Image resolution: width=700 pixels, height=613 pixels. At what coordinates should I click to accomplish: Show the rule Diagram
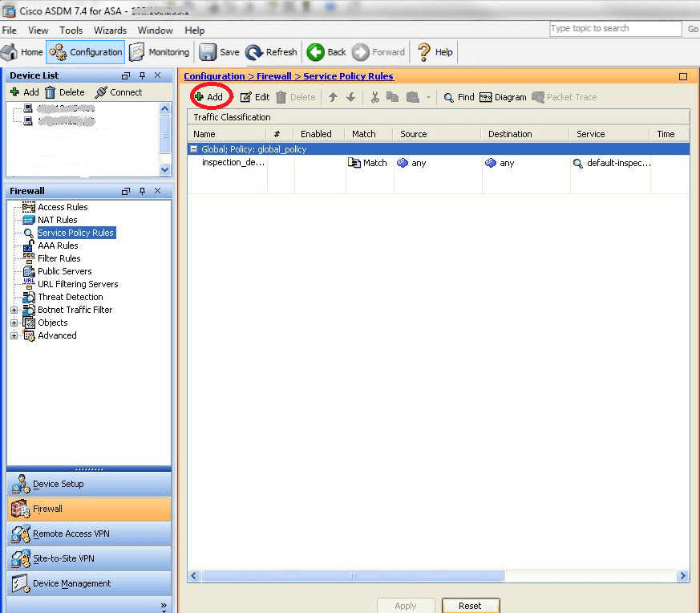click(x=503, y=97)
